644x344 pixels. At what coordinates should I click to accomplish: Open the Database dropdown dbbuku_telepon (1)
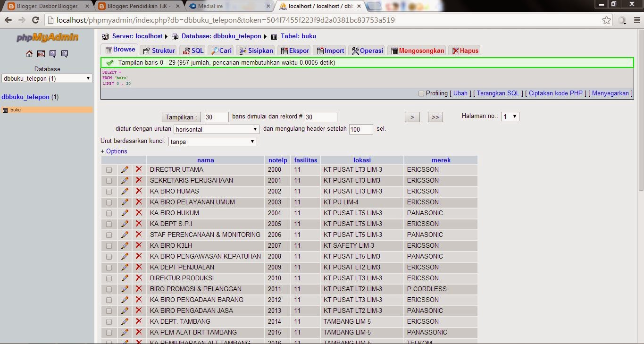[47, 78]
